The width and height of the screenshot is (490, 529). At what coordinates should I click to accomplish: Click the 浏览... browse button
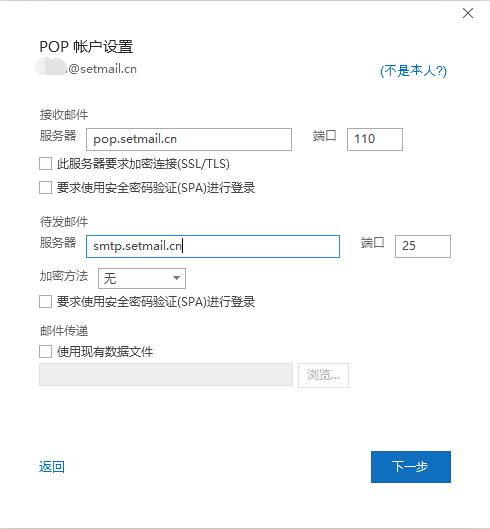tap(323, 375)
